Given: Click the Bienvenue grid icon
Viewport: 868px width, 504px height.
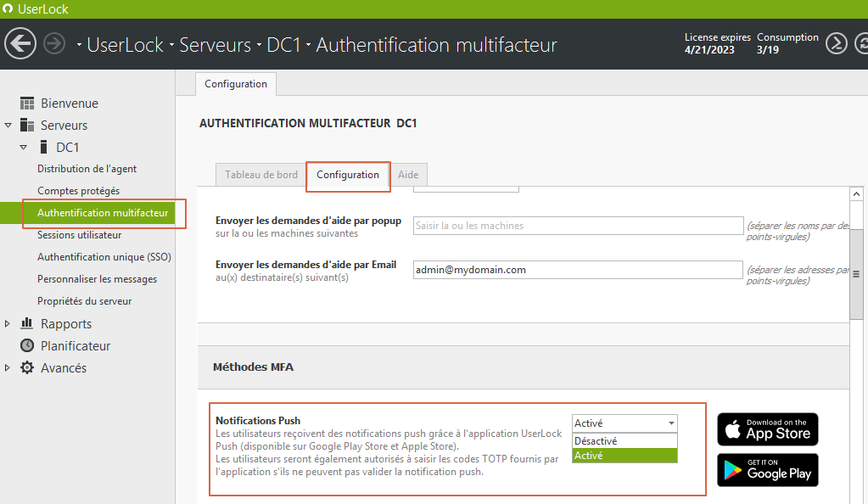Looking at the screenshot, I should click(27, 103).
